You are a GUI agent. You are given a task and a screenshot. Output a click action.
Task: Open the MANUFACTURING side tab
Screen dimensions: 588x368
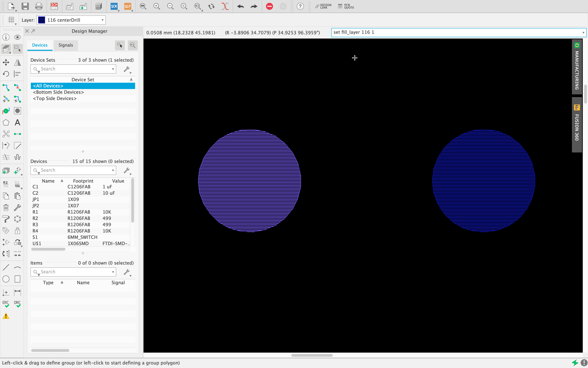coord(577,67)
